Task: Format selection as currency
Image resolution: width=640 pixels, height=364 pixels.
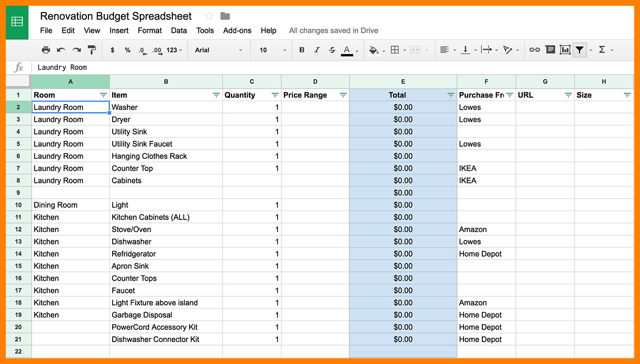Action: point(112,49)
